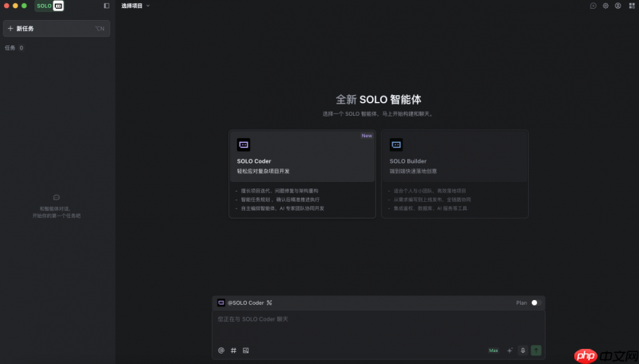The image size is (639, 364).
Task: Click the 轻松应对复杂项目开发 subtitle
Action: point(264,171)
